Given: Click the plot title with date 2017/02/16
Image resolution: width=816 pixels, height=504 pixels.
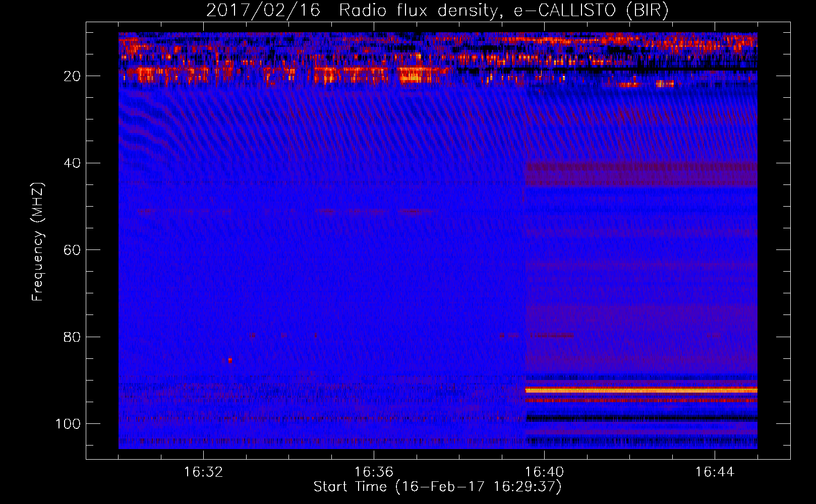Looking at the screenshot, I should tap(437, 11).
